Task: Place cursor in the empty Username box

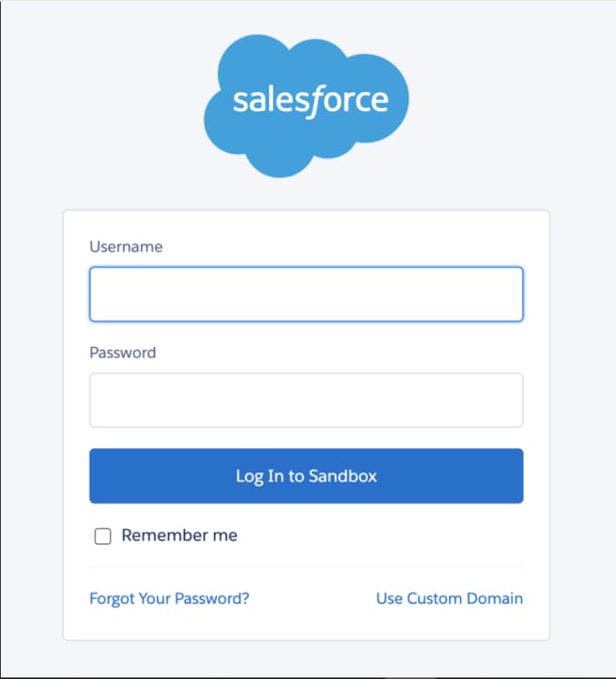Action: click(x=306, y=294)
